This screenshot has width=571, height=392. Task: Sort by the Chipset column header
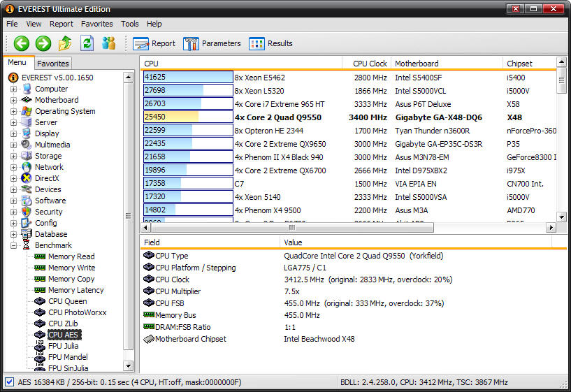coord(530,64)
